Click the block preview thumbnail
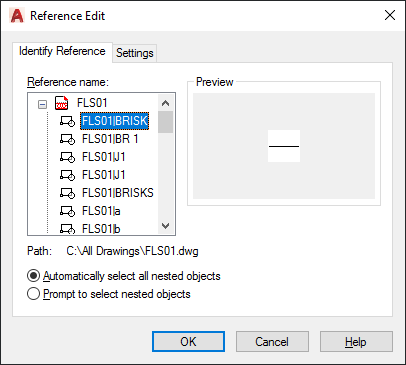The width and height of the screenshot is (406, 365). (284, 146)
